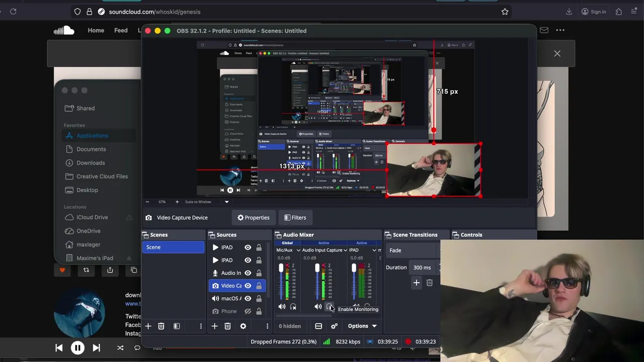The height and width of the screenshot is (362, 644).
Task: Select SoundCloud Feed nav item
Action: point(121,30)
